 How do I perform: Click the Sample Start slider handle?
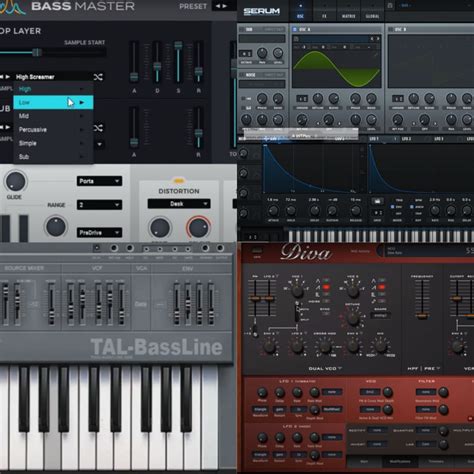click(37, 52)
